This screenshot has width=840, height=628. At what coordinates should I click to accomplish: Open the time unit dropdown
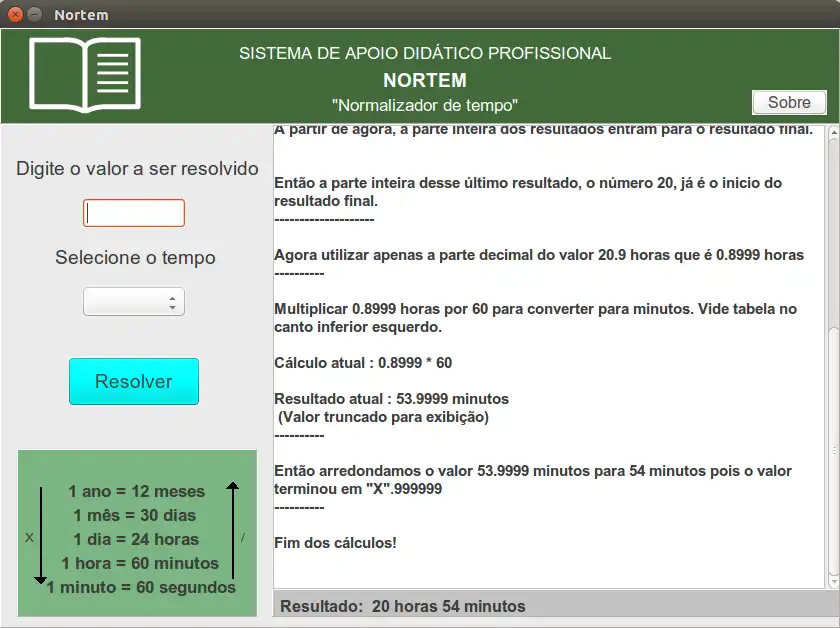tap(134, 302)
